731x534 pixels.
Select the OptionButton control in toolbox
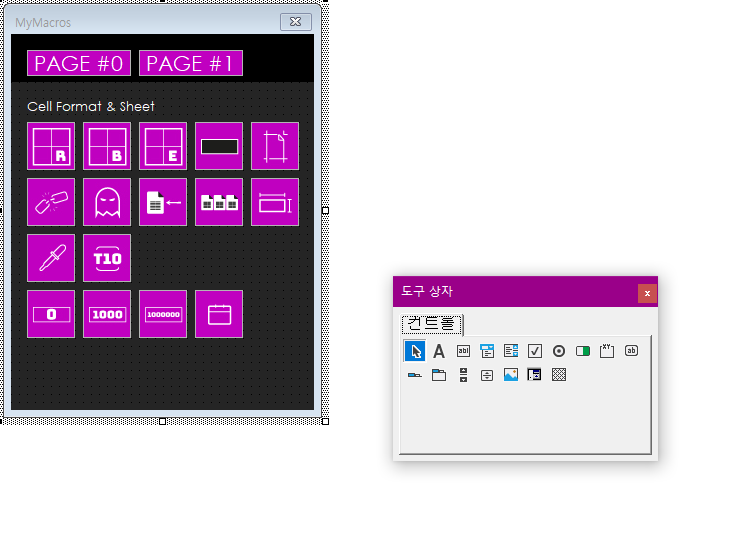559,351
